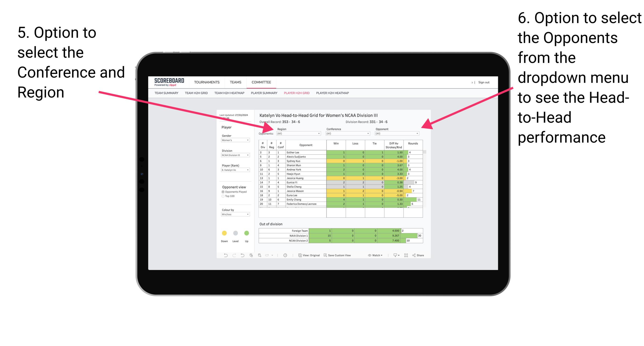This screenshot has width=644, height=346.
Task: Toggle colour by Win/loss option
Action: pyautogui.click(x=234, y=215)
